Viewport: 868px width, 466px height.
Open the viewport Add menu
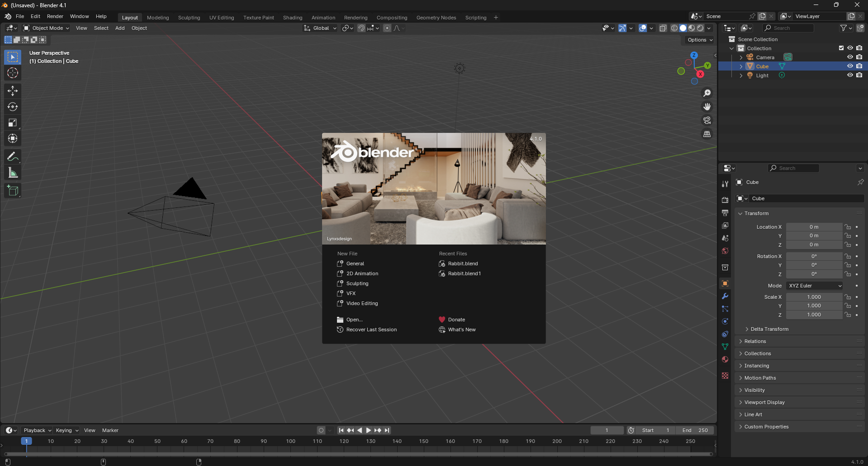120,28
